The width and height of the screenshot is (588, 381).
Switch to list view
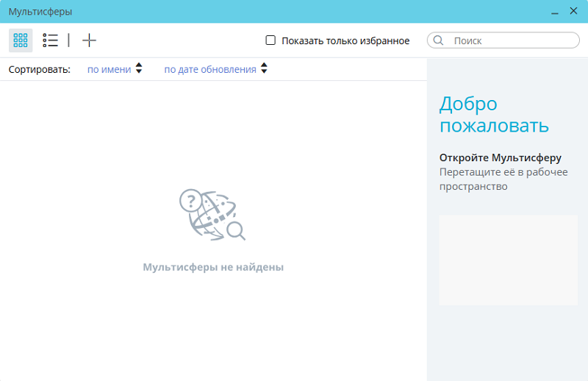point(50,40)
